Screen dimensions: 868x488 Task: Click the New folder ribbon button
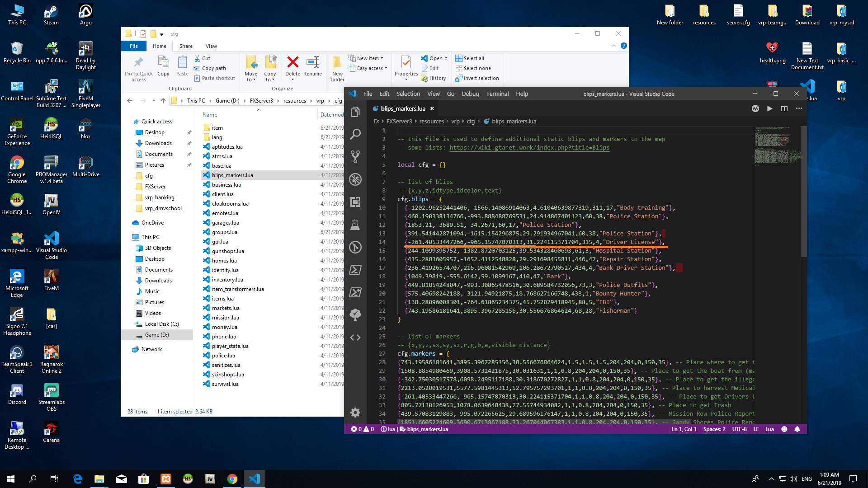click(337, 69)
